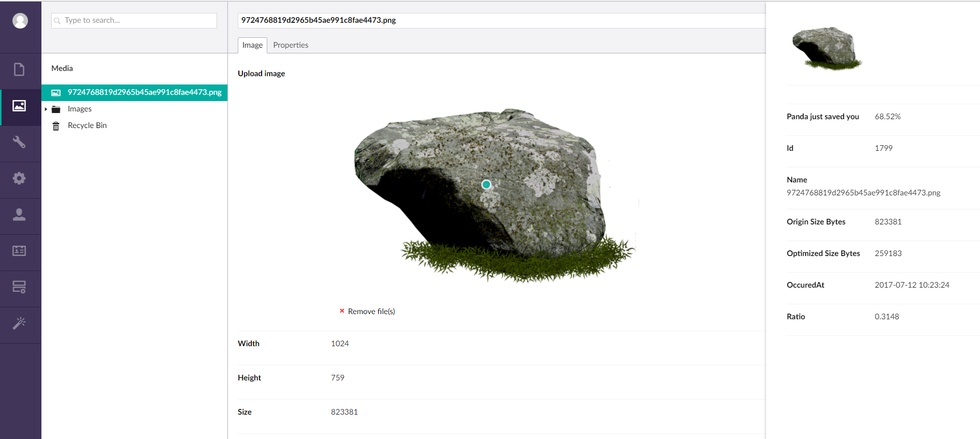Image resolution: width=980 pixels, height=439 pixels.
Task: Open the Members ID card icon
Action: click(19, 251)
